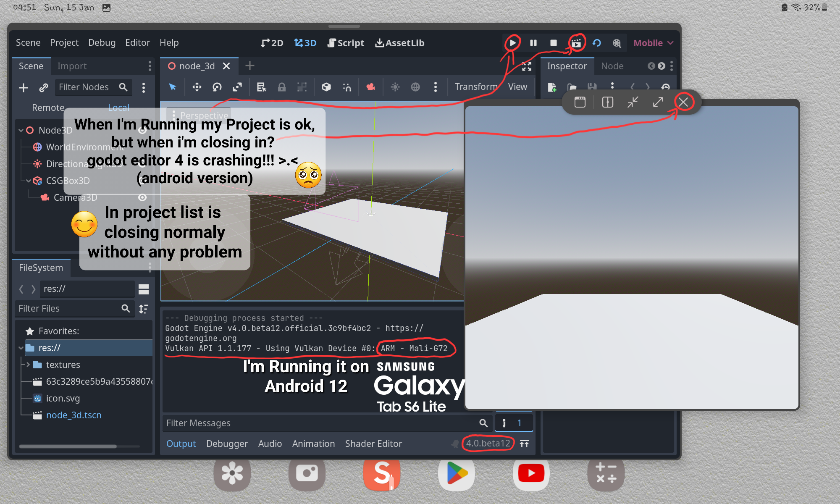Viewport: 840px width, 504px height.
Task: Switch to the Import dock tab
Action: coord(72,66)
